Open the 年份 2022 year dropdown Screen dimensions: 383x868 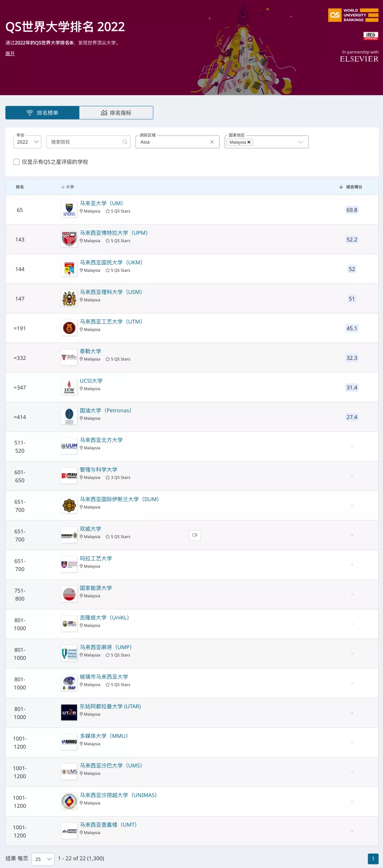click(x=27, y=142)
